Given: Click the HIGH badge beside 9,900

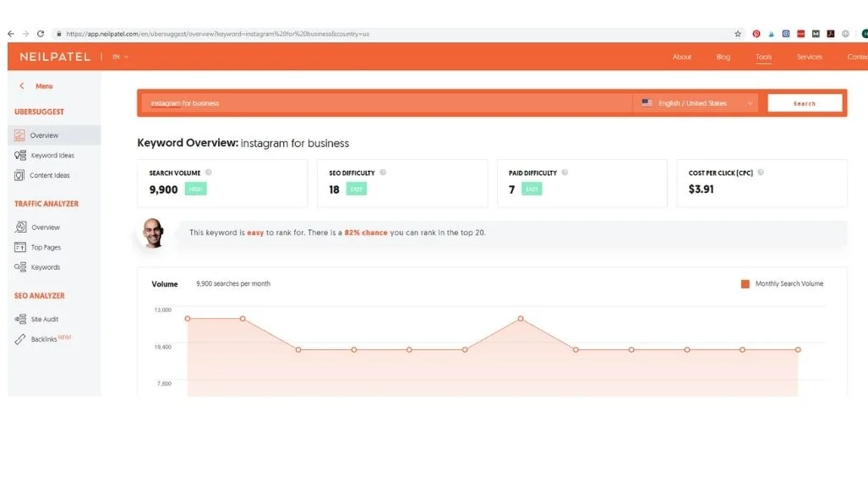Looking at the screenshot, I should [195, 189].
